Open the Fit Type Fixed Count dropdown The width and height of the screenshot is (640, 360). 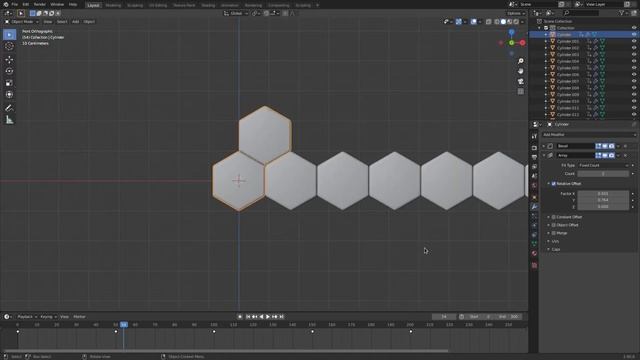603,165
